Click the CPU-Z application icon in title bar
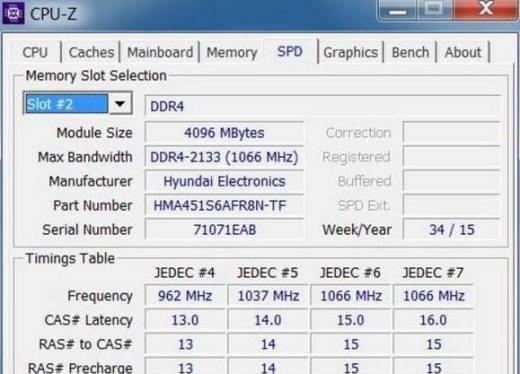The width and height of the screenshot is (520, 374). tap(13, 13)
